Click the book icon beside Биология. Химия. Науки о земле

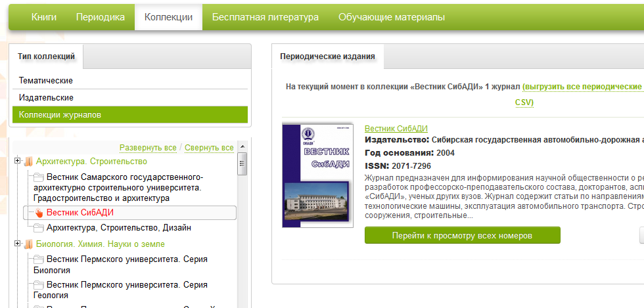coord(28,244)
